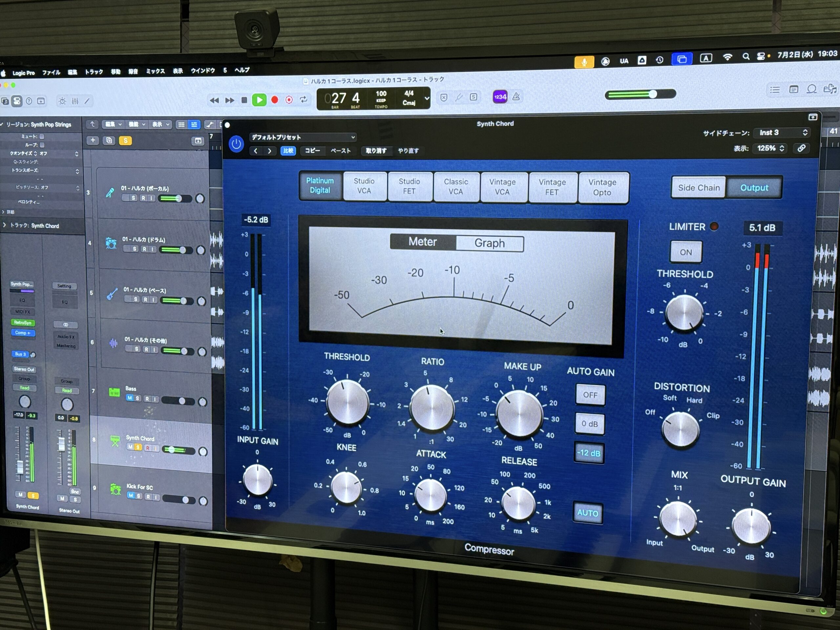Select the Vintage Opto compressor type

pos(603,187)
